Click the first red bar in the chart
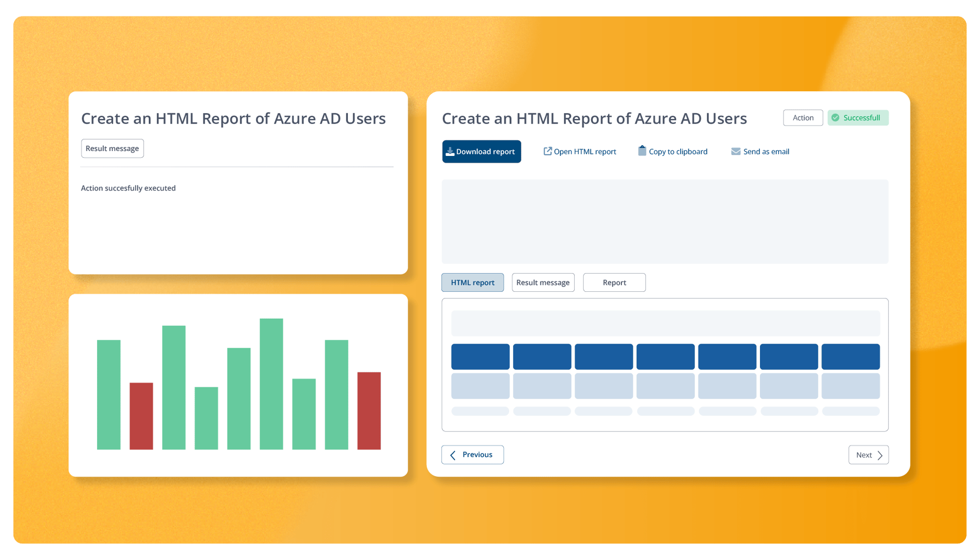980x560 pixels. click(x=141, y=416)
